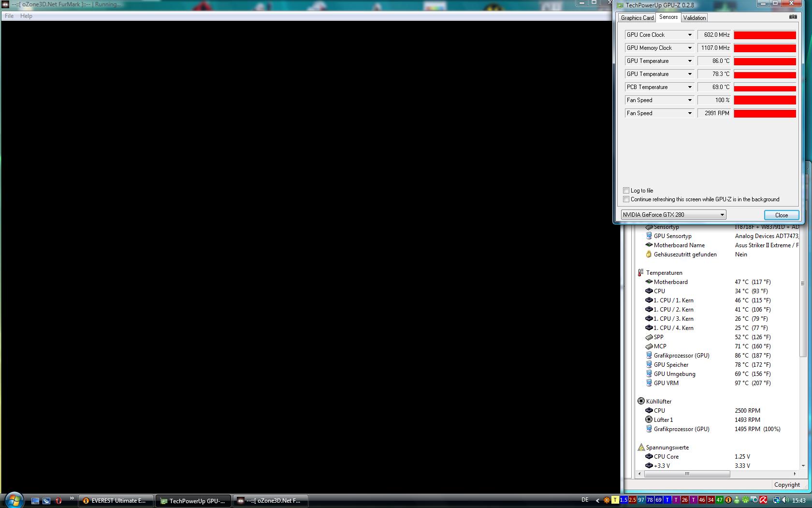
Task: Click the EVEREST vertical scrollbar down arrow
Action: 803,466
